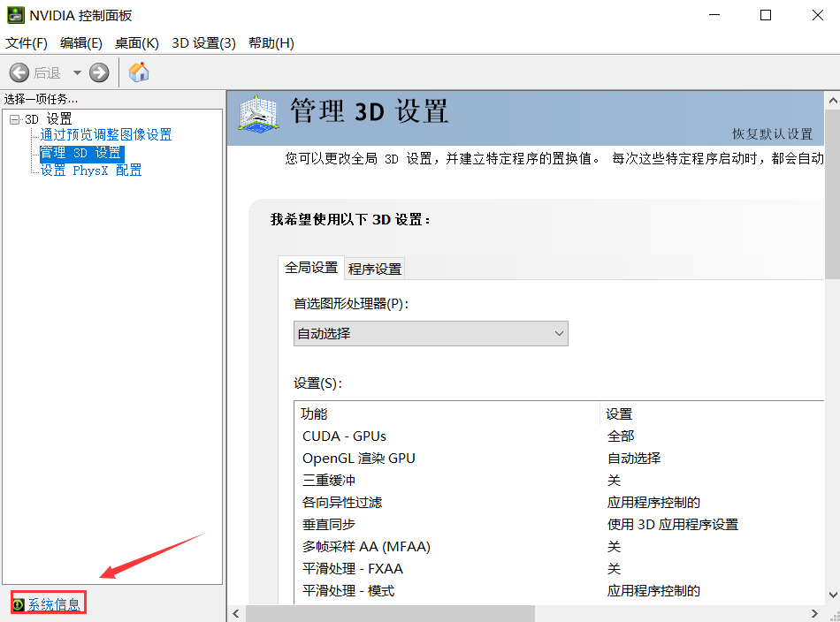Viewport: 840px width, 622px height.
Task: Select 设置 PhysX 配置 in tree
Action: click(x=91, y=171)
